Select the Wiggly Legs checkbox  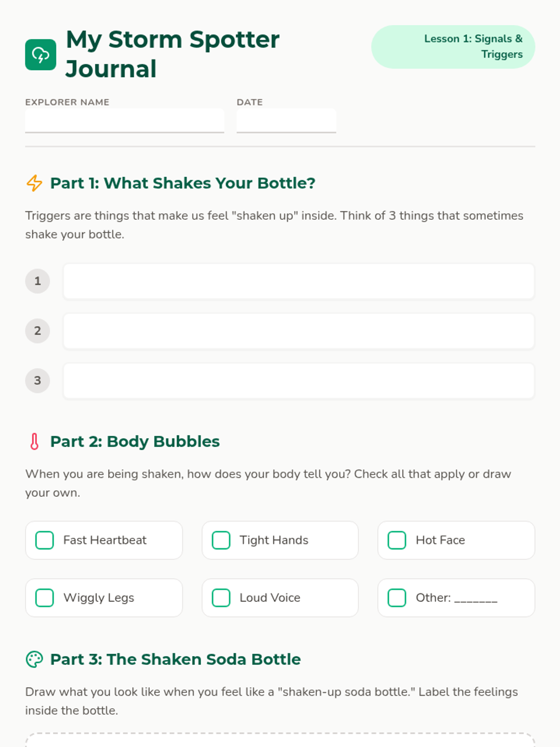click(45, 598)
